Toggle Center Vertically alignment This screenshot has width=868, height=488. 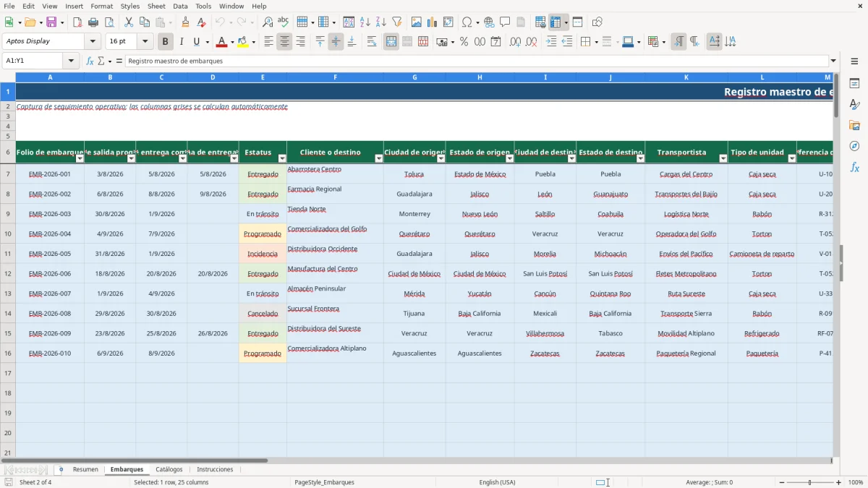[336, 42]
